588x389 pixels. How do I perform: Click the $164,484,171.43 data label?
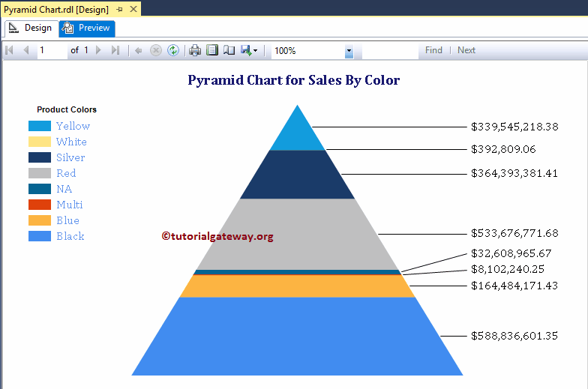[x=514, y=286]
